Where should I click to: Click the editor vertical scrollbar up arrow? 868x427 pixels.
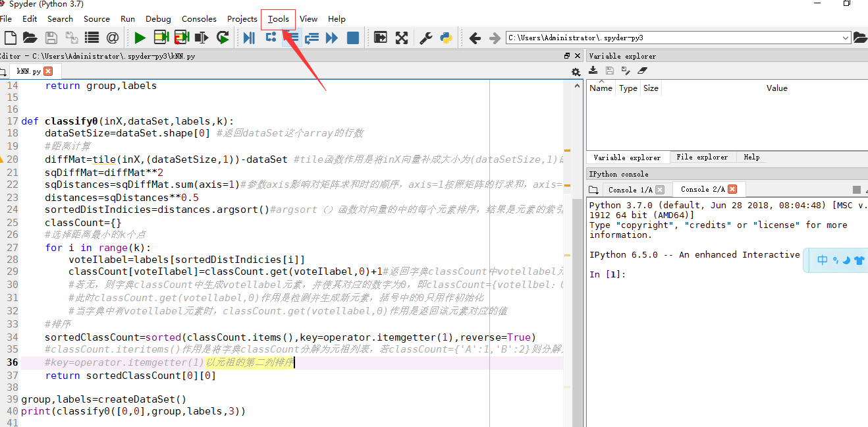(578, 84)
